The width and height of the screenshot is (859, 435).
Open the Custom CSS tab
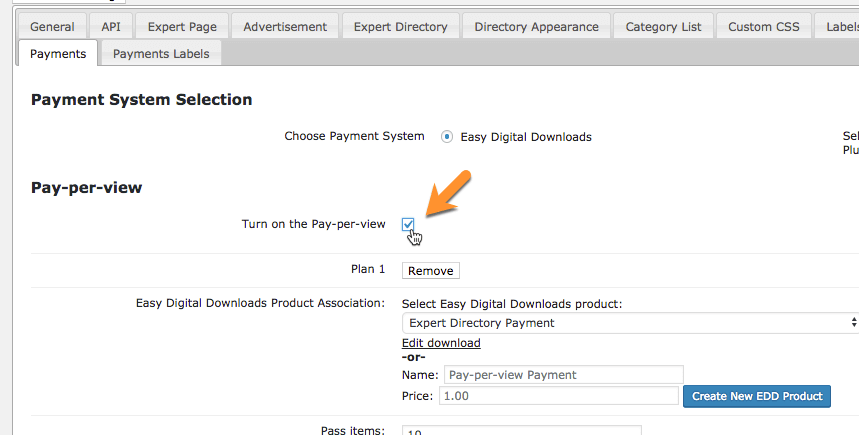point(763,27)
